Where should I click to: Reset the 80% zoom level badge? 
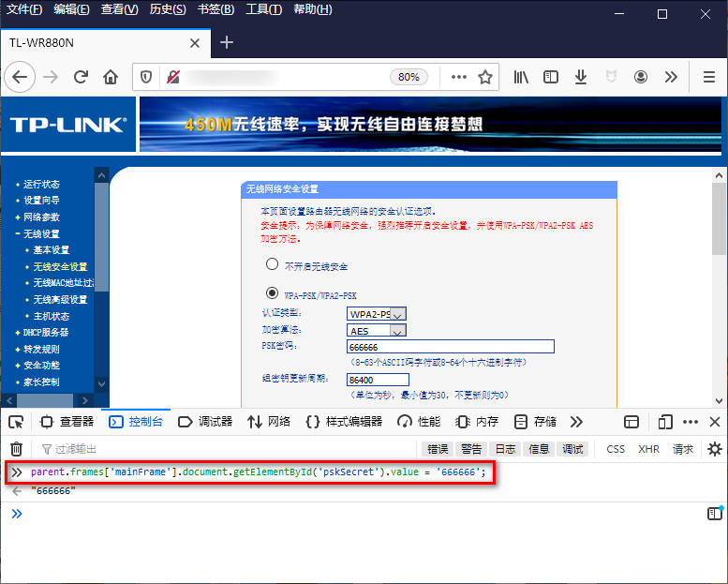[409, 77]
